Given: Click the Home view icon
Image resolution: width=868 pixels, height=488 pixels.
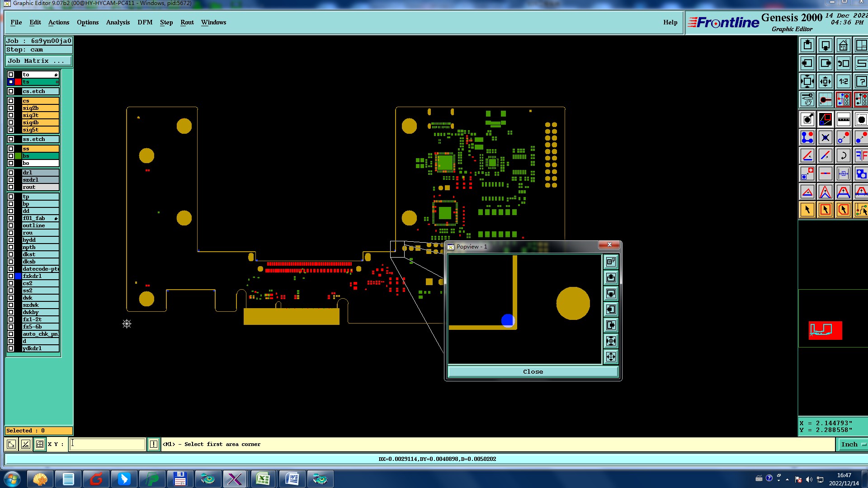Looking at the screenshot, I should point(843,46).
